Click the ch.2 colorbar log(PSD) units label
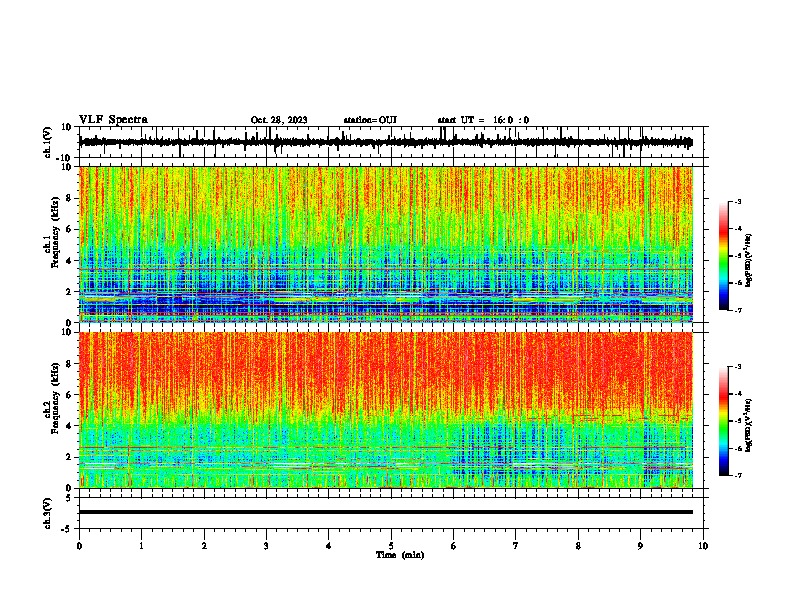Viewport: 792px width, 612px height. point(749,425)
